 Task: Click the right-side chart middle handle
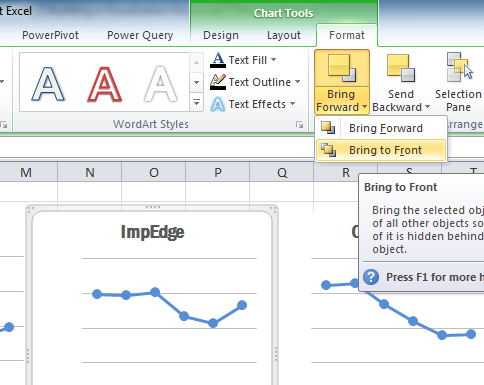276,355
